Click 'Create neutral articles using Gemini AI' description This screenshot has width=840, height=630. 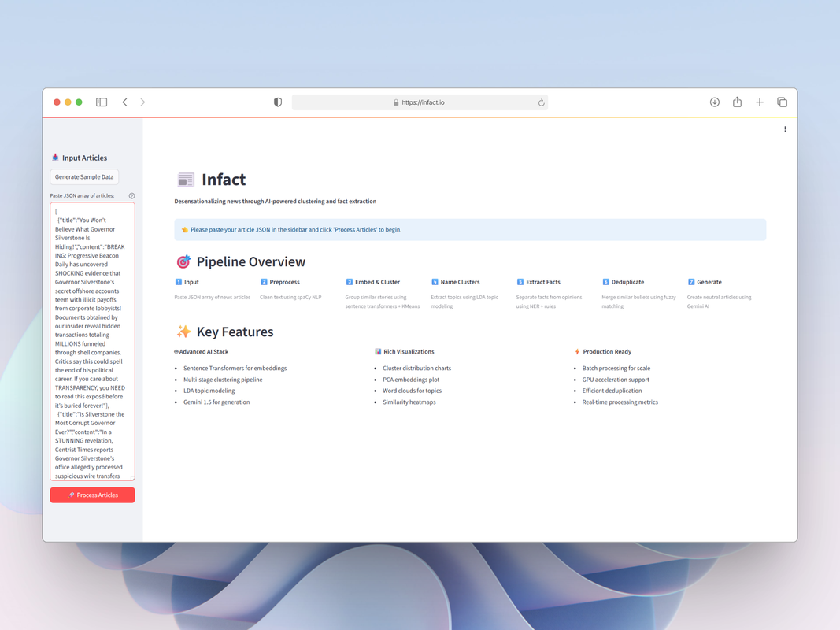point(719,302)
